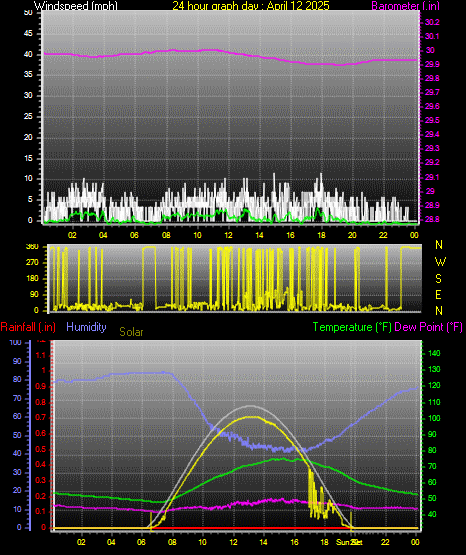Click the 24 hour graph day title
The width and height of the screenshot is (466, 555).
coord(251,5)
